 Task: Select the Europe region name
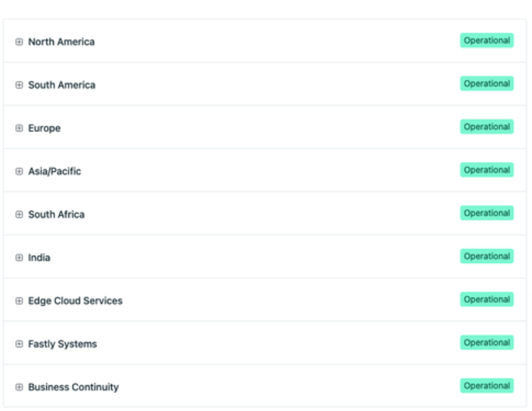44,128
